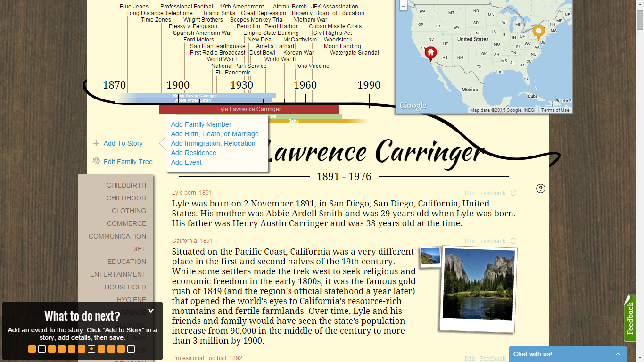This screenshot has height=362, width=644.
Task: Open the small coastal photo thumbnail
Action: pyautogui.click(x=430, y=256)
